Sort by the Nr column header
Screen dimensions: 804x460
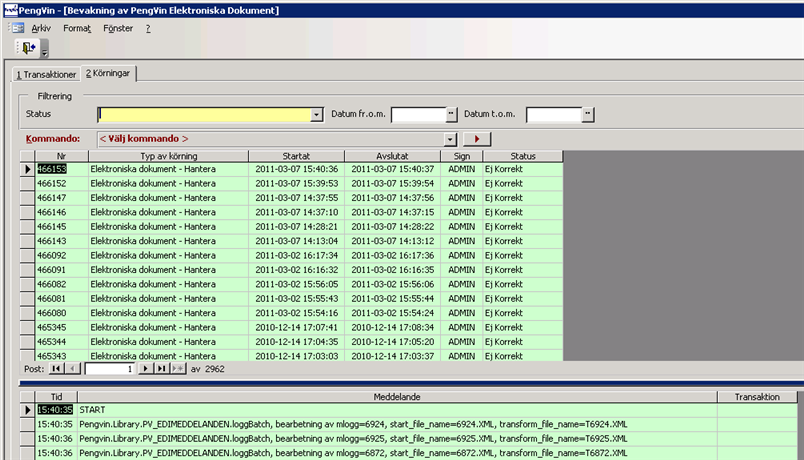pos(62,156)
